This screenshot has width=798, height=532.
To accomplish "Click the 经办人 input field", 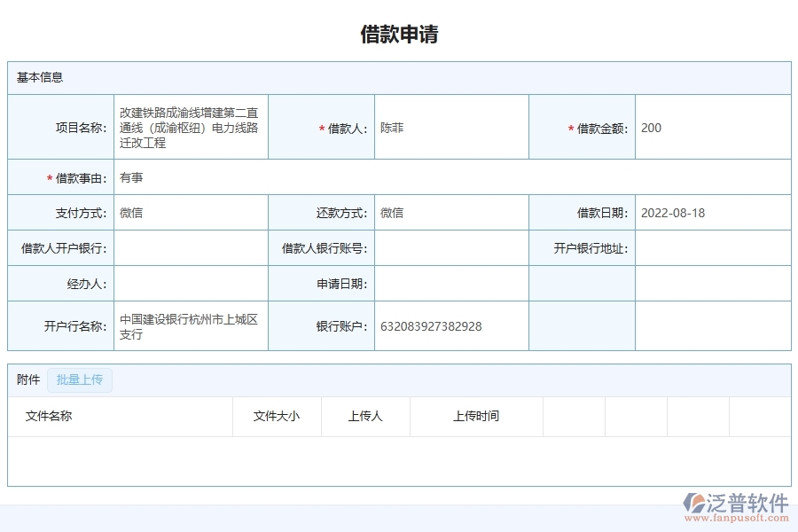I will 191,283.
